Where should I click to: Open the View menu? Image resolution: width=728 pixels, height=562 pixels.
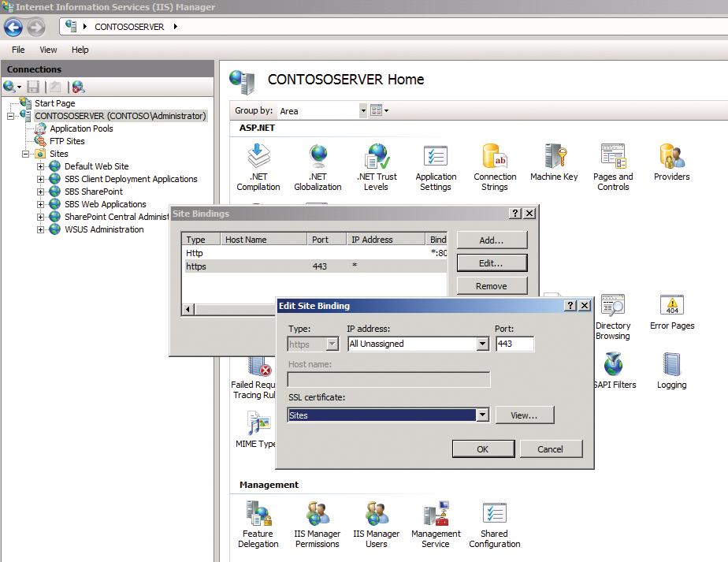pyautogui.click(x=48, y=50)
